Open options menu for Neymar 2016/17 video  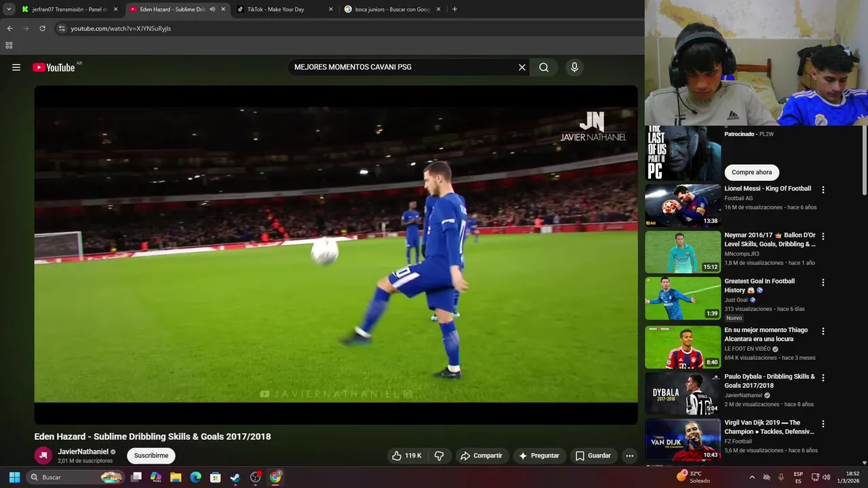tap(823, 237)
